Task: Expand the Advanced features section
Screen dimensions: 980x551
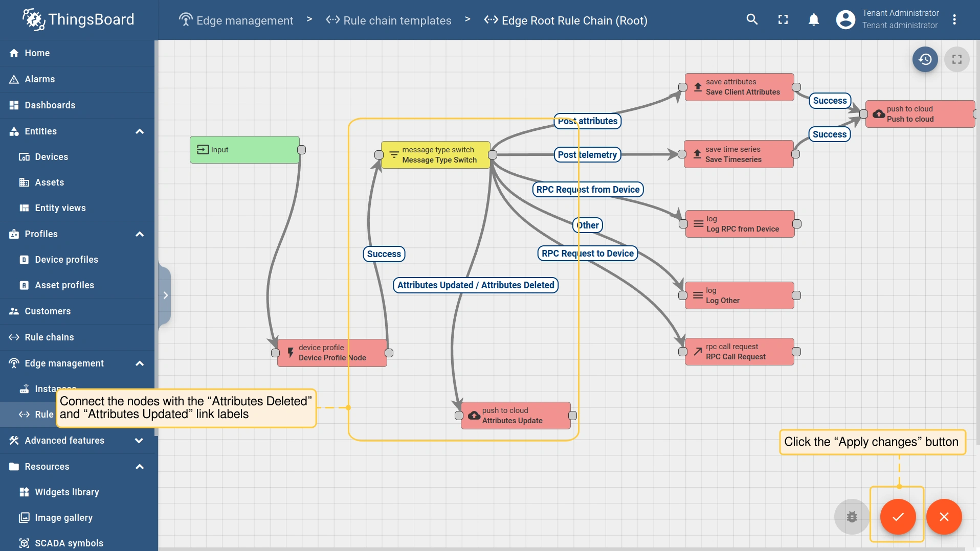Action: pos(139,441)
